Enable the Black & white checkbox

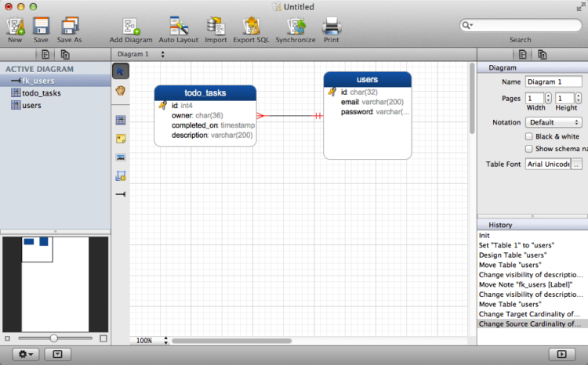click(x=528, y=136)
